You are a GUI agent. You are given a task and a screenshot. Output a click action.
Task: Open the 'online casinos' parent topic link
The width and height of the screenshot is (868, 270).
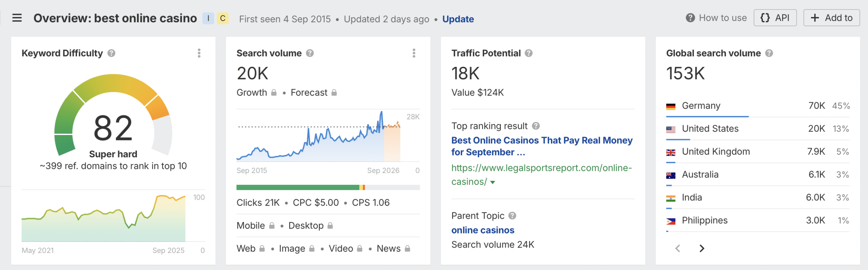coord(482,230)
